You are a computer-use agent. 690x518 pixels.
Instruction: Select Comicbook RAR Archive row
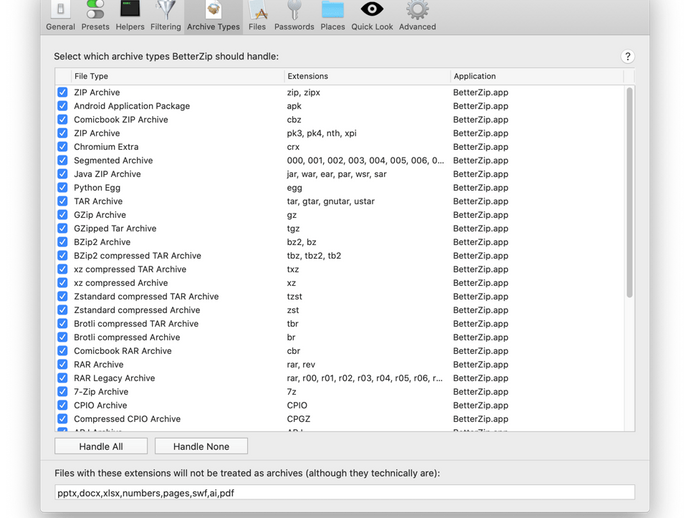pyautogui.click(x=339, y=351)
